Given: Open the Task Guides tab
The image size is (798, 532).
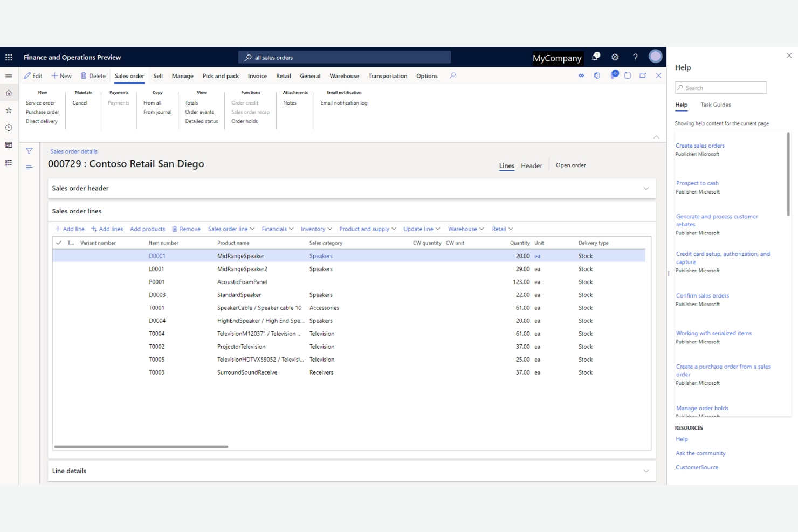Looking at the screenshot, I should pos(716,105).
